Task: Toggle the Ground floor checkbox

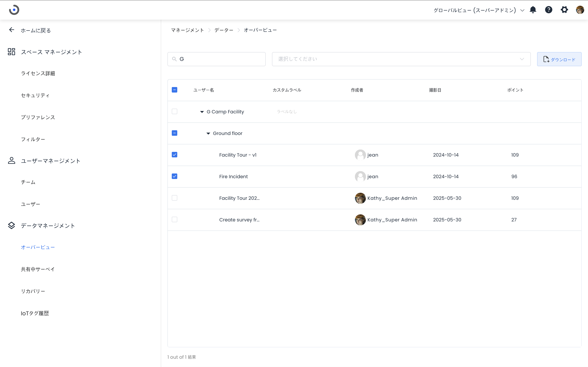Action: (x=175, y=133)
